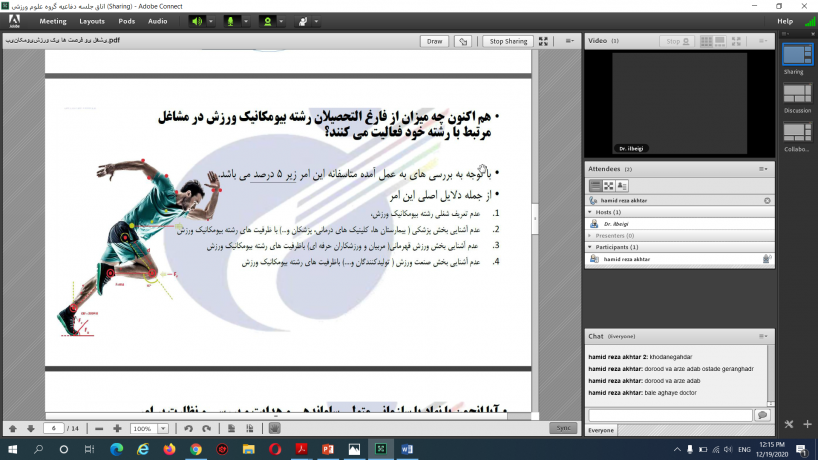Go to next PDF page arrow
818x460 pixels.
coord(31,428)
